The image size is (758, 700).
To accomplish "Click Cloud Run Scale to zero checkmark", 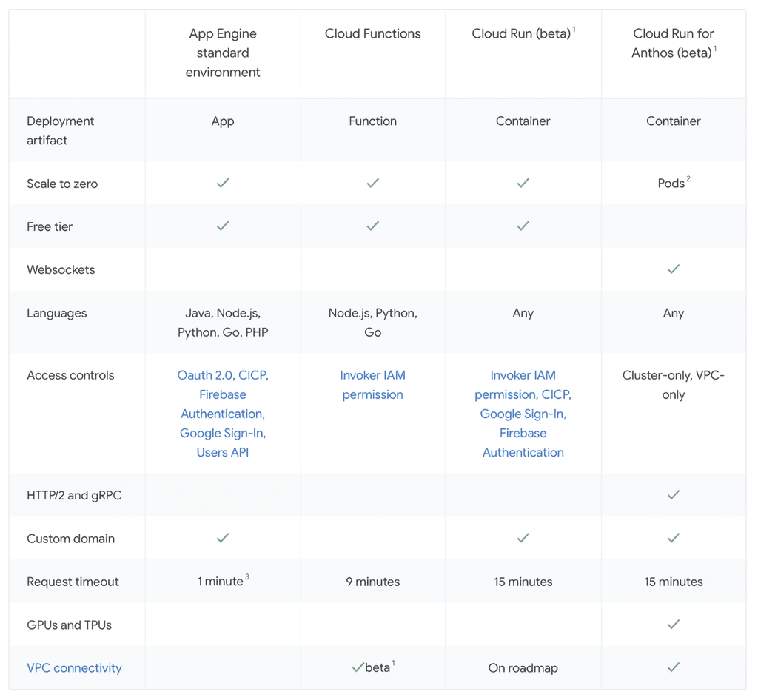I will [x=523, y=183].
